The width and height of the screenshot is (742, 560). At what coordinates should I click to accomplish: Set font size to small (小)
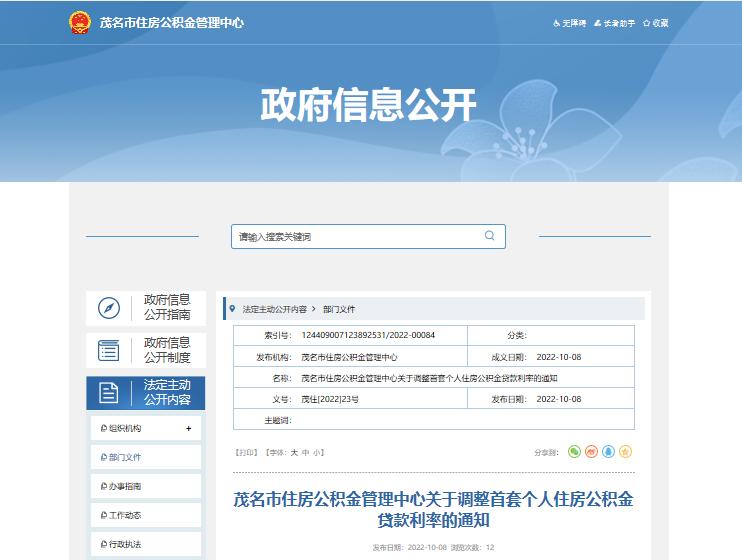click(x=317, y=453)
